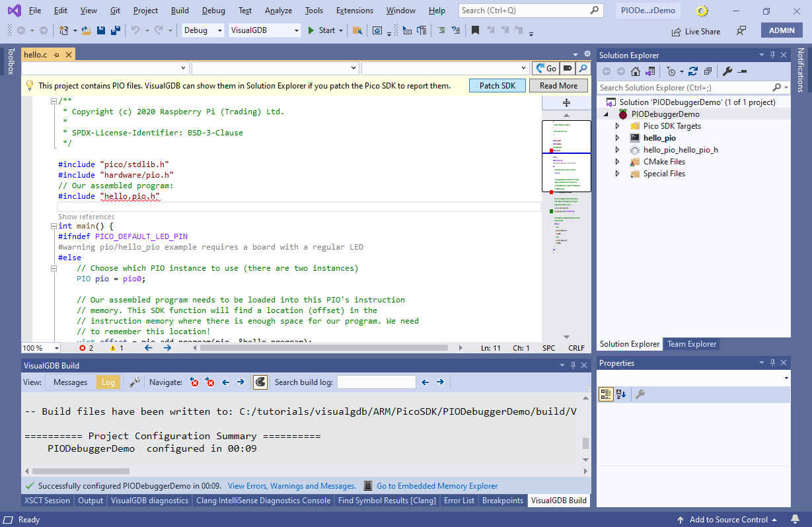Click the magnifier icon next to Go
Screen dimensions: 812x527
click(583, 68)
